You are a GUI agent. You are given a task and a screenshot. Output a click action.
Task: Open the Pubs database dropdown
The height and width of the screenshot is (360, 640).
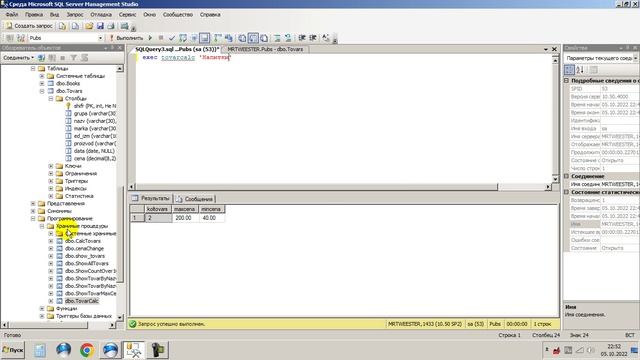pyautogui.click(x=100, y=38)
